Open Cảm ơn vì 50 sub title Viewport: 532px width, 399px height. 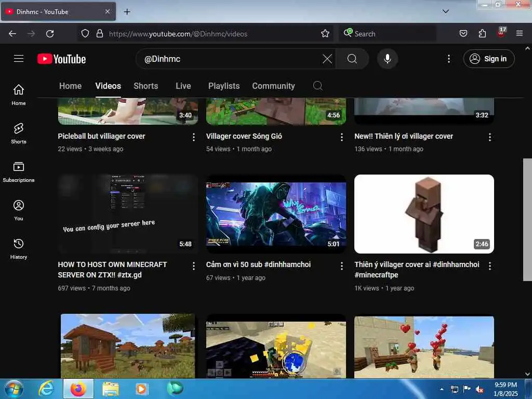[258, 264]
